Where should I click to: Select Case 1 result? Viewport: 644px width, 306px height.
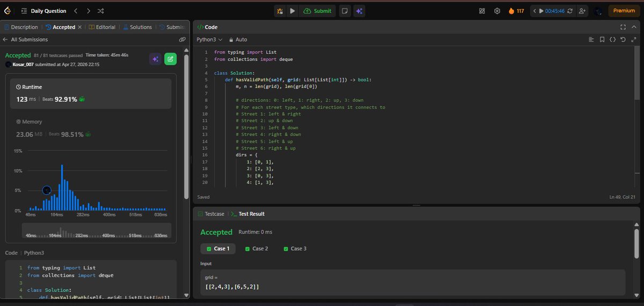[x=218, y=249]
